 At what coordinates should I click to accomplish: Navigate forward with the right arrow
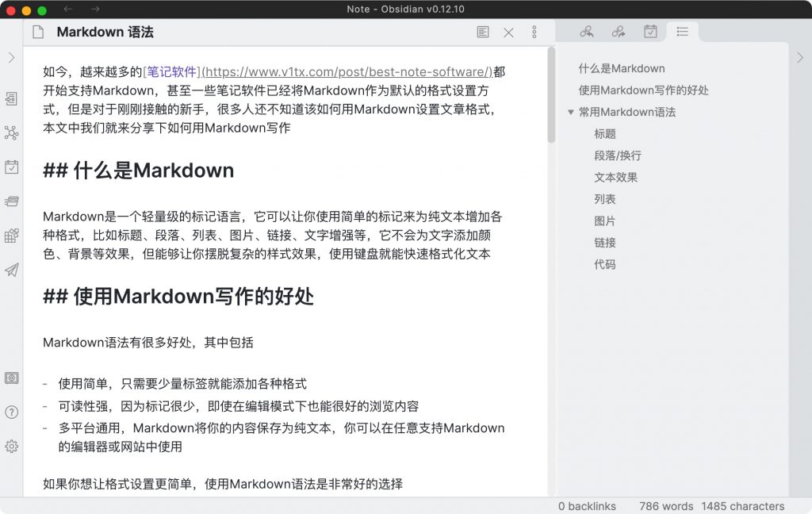pos(95,9)
